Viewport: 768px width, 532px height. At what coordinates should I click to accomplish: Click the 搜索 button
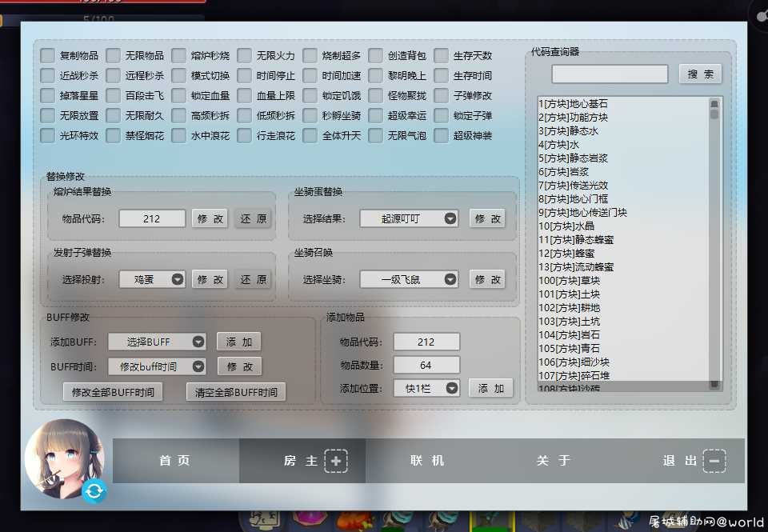701,74
